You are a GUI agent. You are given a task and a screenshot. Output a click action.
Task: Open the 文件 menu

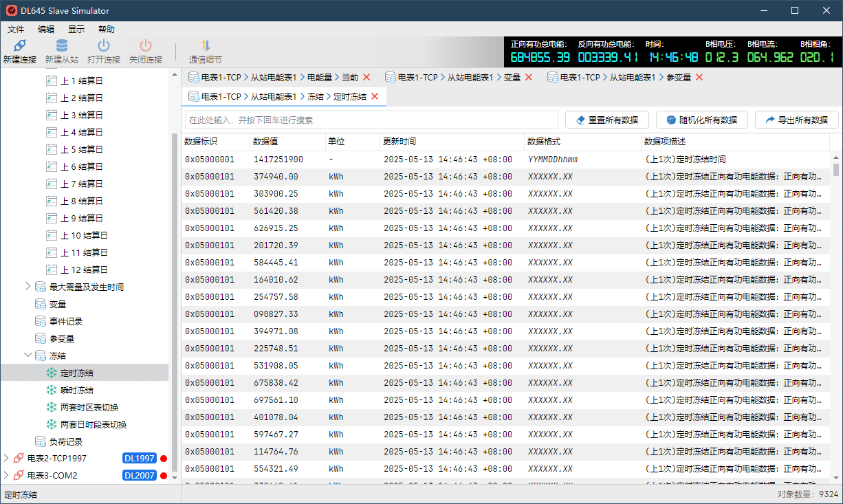click(x=16, y=29)
